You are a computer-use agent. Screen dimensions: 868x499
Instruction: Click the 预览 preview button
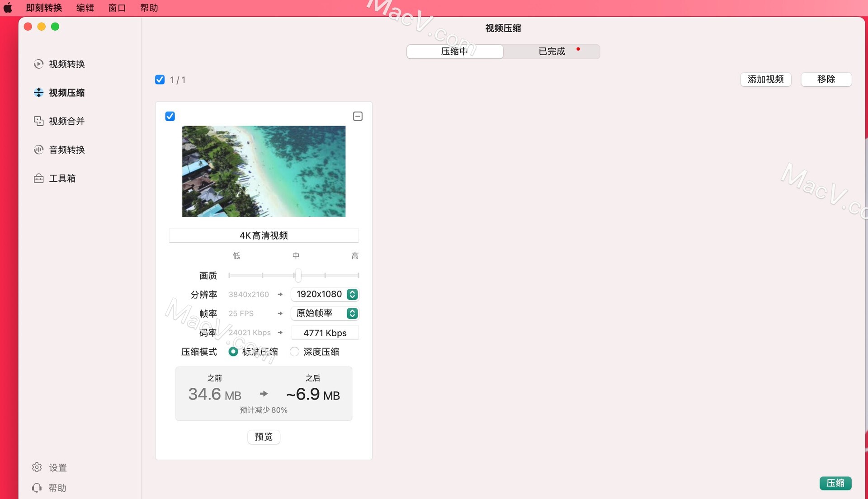point(264,437)
